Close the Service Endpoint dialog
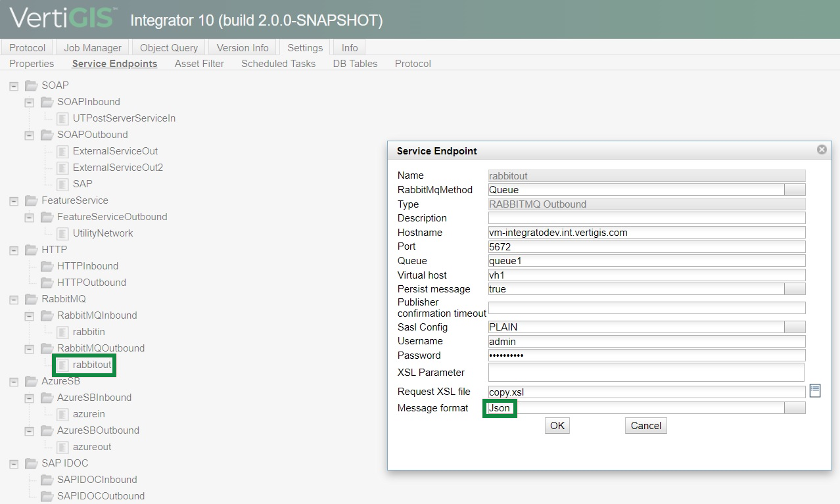This screenshot has width=840, height=504. (x=822, y=150)
